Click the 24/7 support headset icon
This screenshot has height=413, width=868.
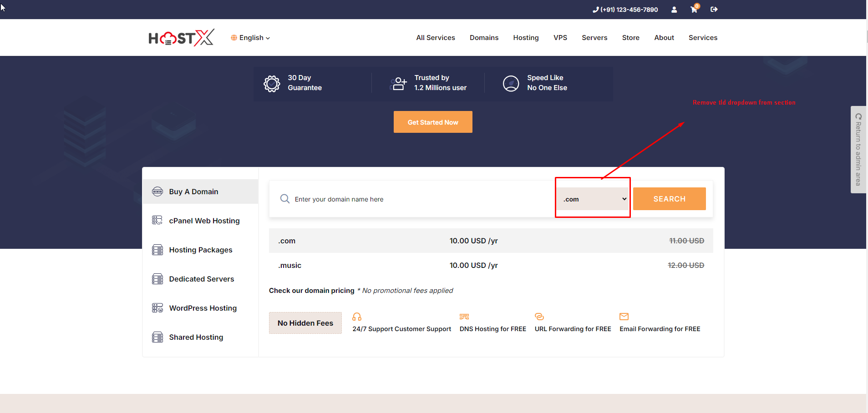357,317
